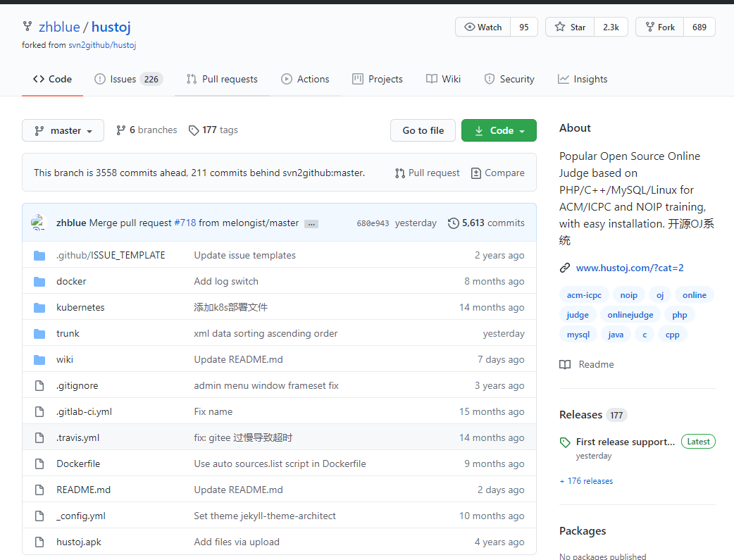The width and height of the screenshot is (734, 560).
Task: Click the forks count 689
Action: [699, 27]
